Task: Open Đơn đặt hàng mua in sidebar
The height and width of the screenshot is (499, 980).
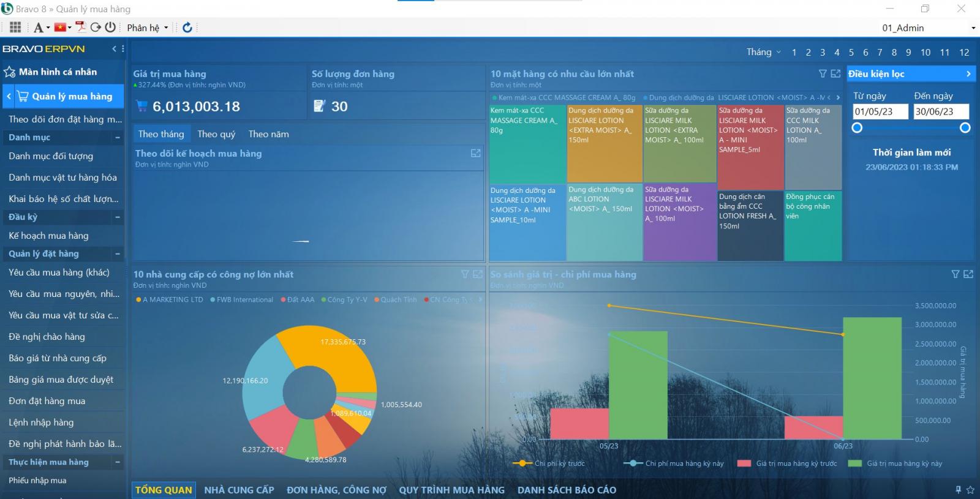Action: click(x=47, y=401)
